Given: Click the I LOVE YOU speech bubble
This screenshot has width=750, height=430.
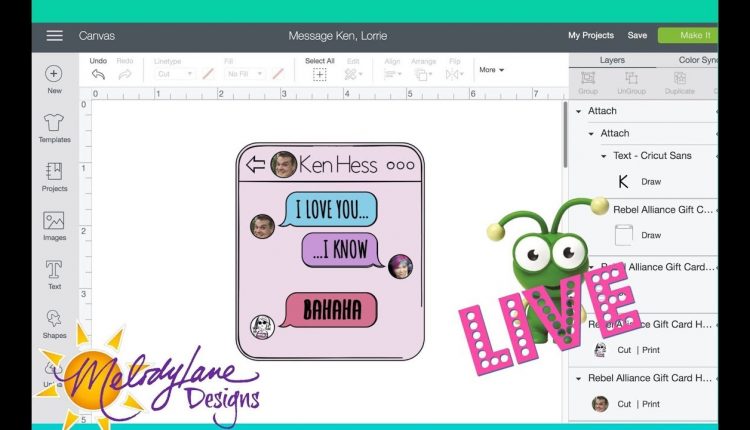Looking at the screenshot, I should point(330,209).
